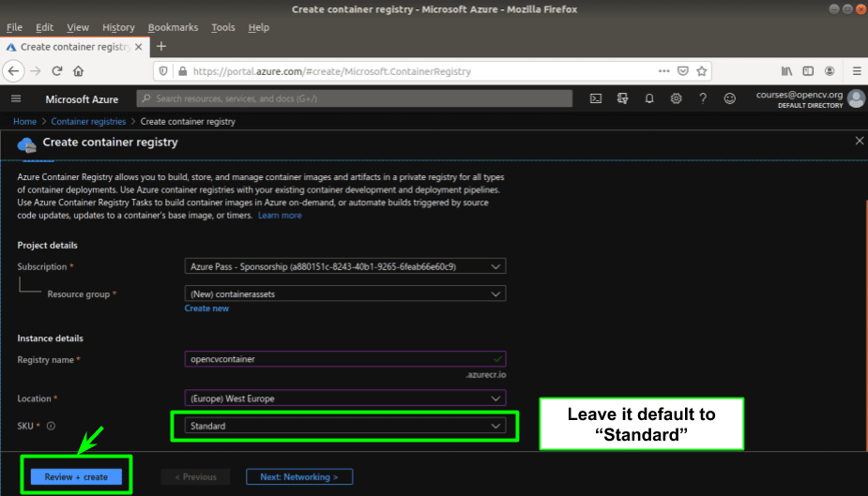Click the Next: Networking button
The image size is (868, 496).
(299, 476)
